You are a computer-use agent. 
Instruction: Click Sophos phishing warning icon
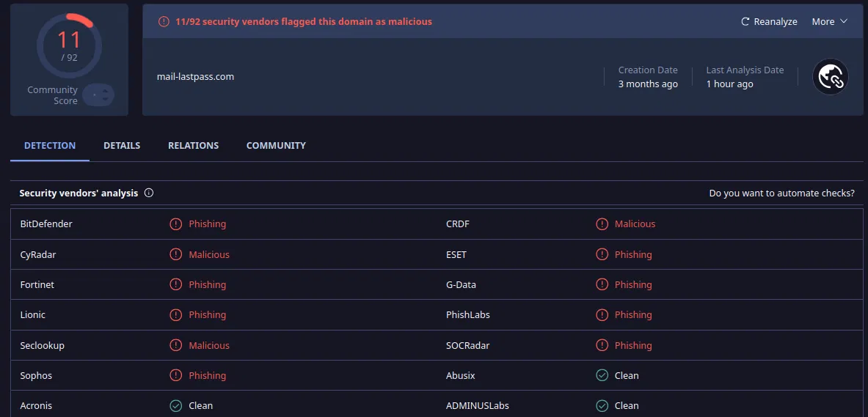[x=175, y=375]
